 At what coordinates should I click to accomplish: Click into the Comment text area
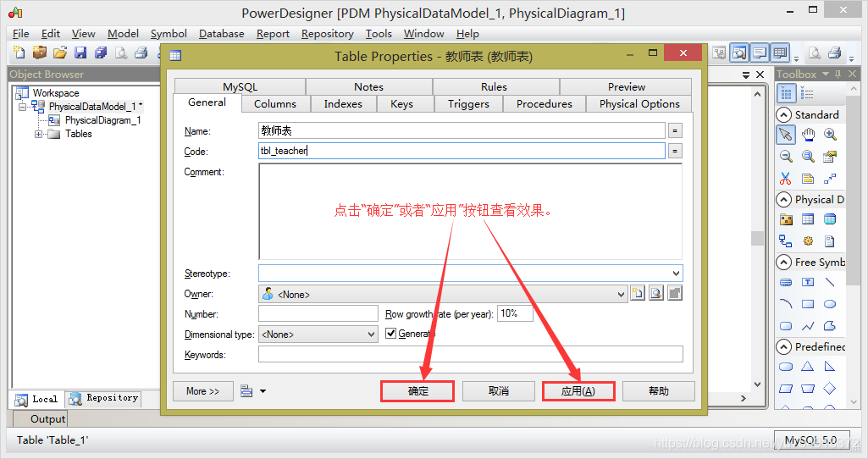470,212
